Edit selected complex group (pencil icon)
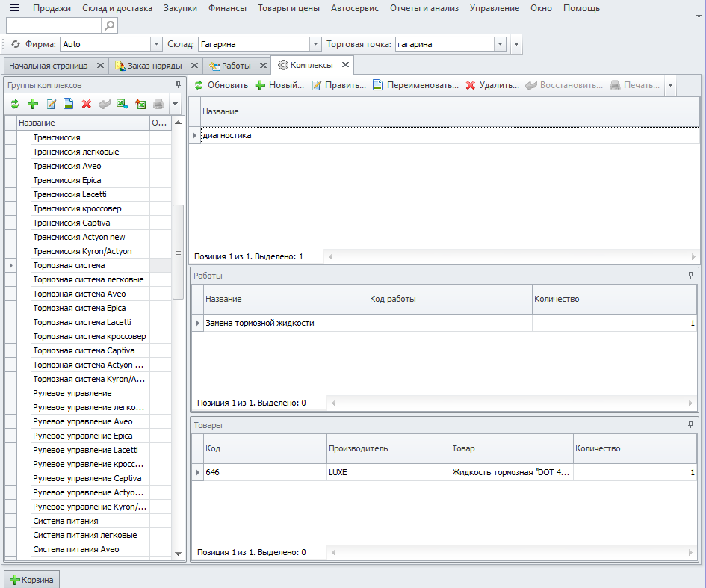Viewport: 706px width, 588px height. pyautogui.click(x=51, y=104)
